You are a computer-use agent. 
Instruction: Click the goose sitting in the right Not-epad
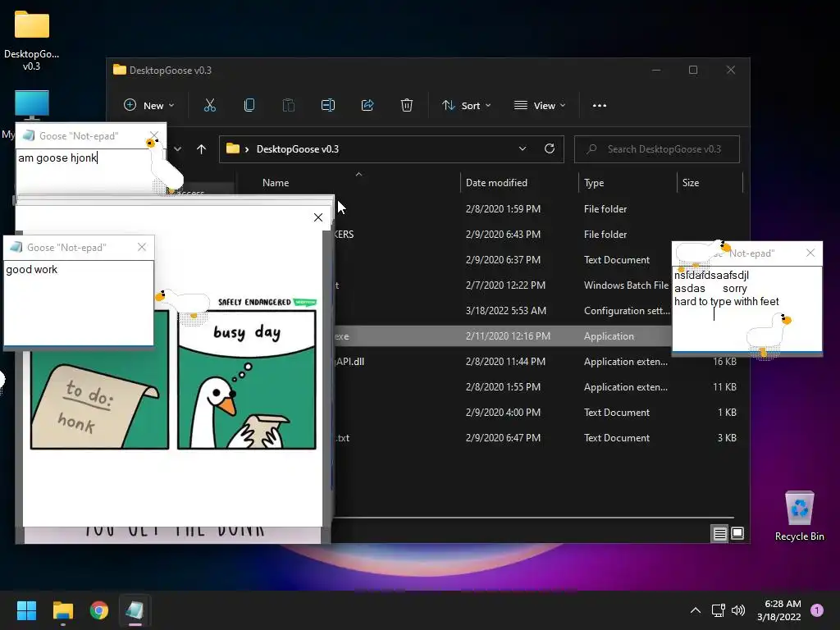click(x=769, y=335)
